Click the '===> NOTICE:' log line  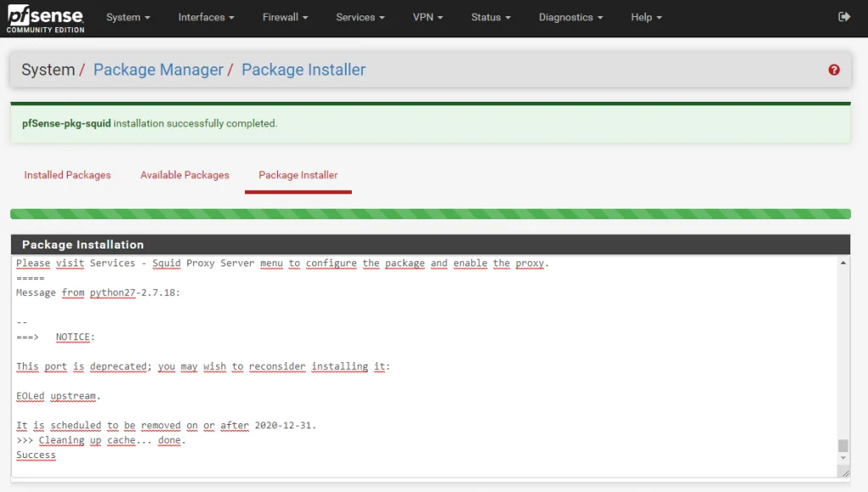tap(55, 337)
